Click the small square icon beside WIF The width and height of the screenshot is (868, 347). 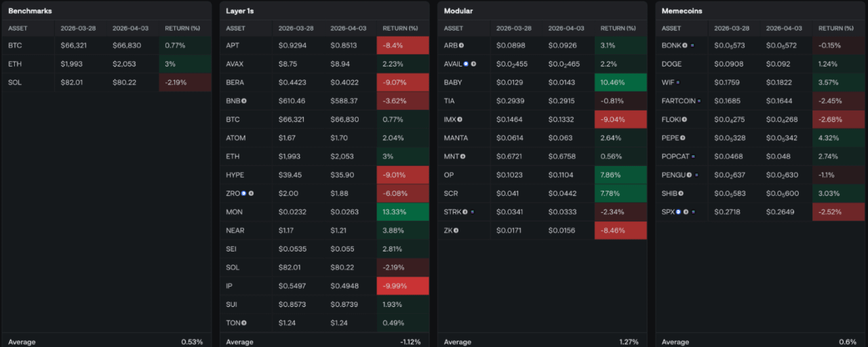[677, 83]
